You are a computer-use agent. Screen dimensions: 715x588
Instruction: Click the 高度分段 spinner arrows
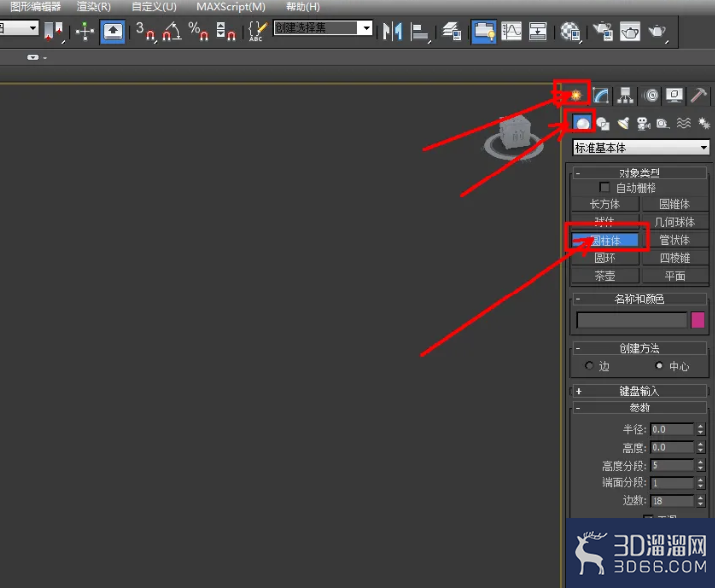701,465
